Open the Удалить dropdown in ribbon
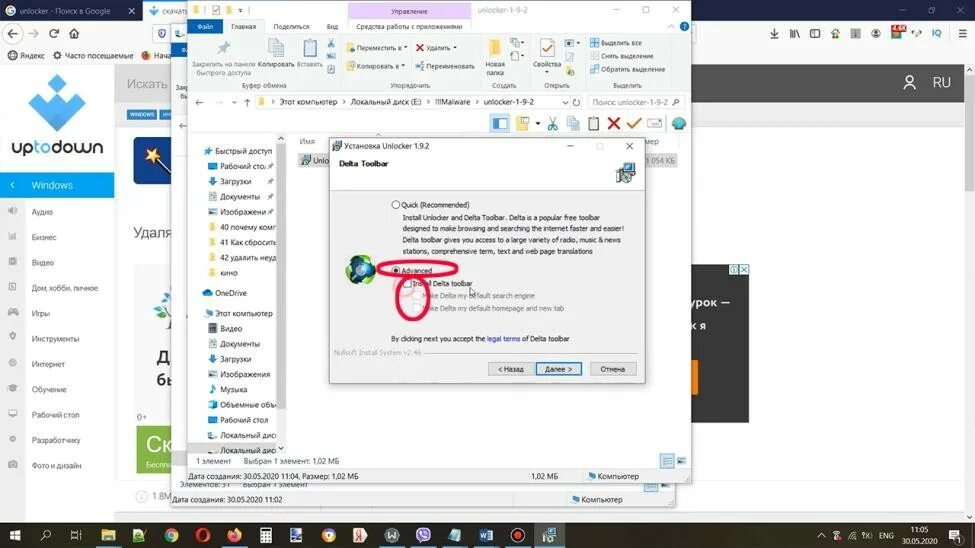 pyautogui.click(x=437, y=48)
